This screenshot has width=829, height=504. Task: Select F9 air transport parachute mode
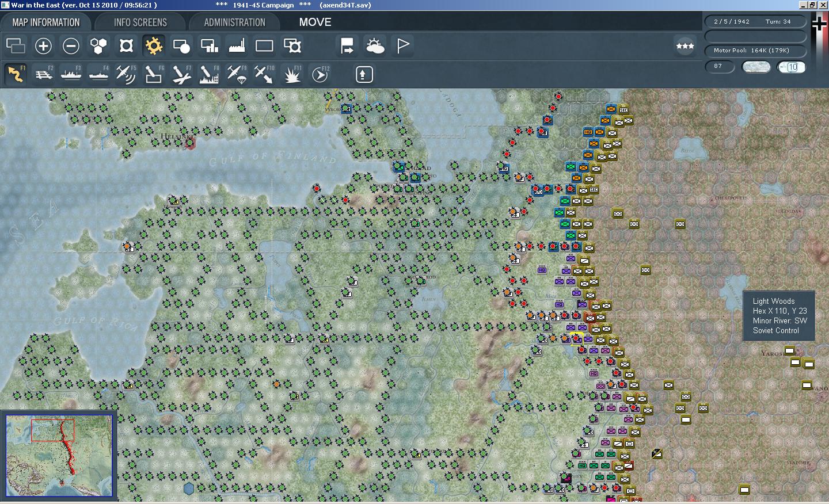237,74
